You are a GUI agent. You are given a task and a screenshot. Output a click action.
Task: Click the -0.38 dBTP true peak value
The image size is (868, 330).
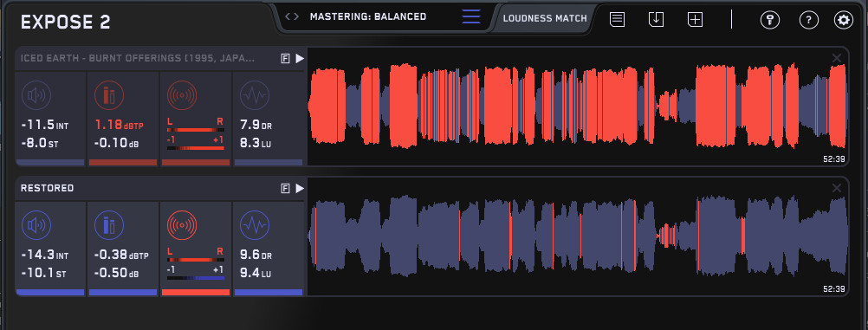120,256
